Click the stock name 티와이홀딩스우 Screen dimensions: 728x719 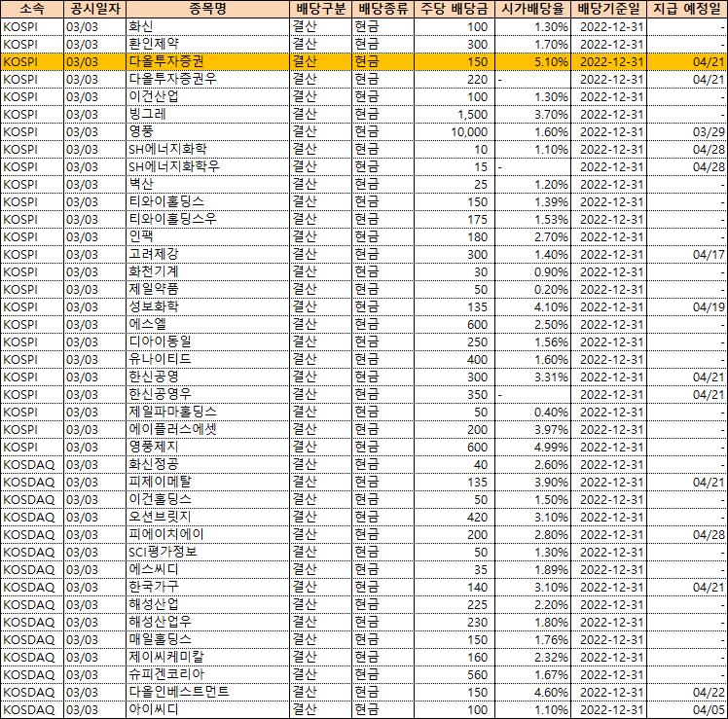(172, 219)
